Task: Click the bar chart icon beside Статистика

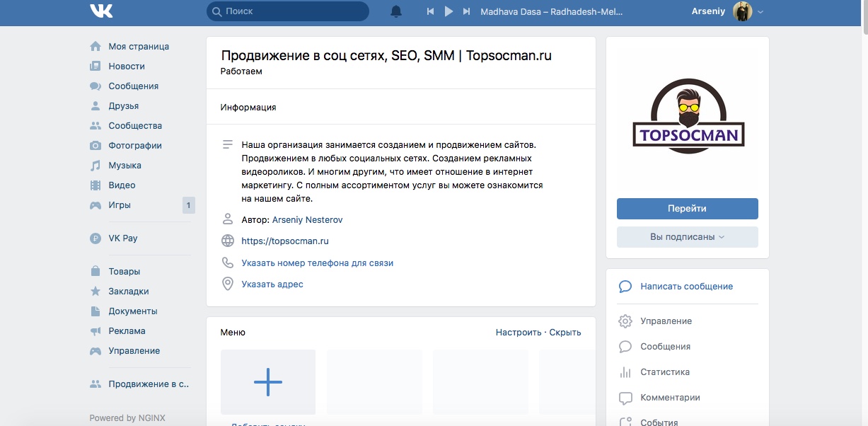Action: click(625, 372)
